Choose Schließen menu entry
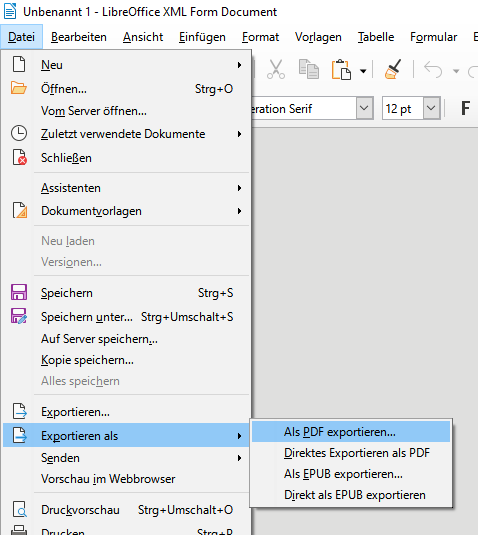This screenshot has width=478, height=535. point(126,158)
